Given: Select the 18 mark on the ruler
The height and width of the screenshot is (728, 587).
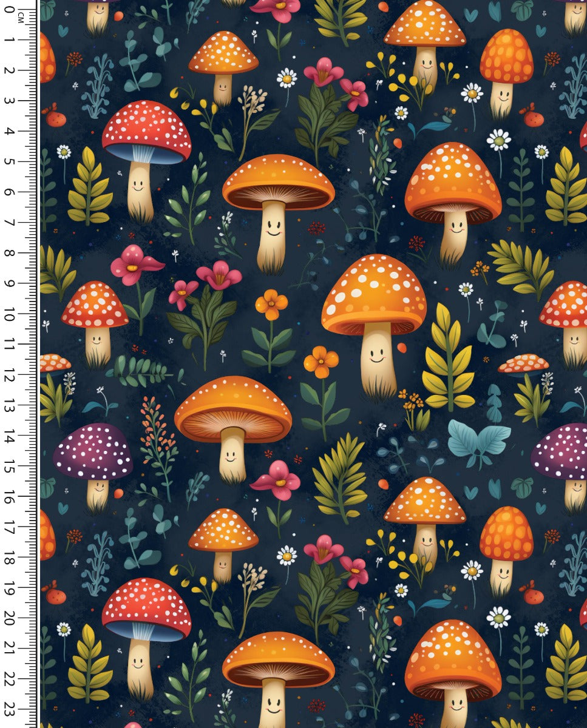Looking at the screenshot, I should (9, 558).
